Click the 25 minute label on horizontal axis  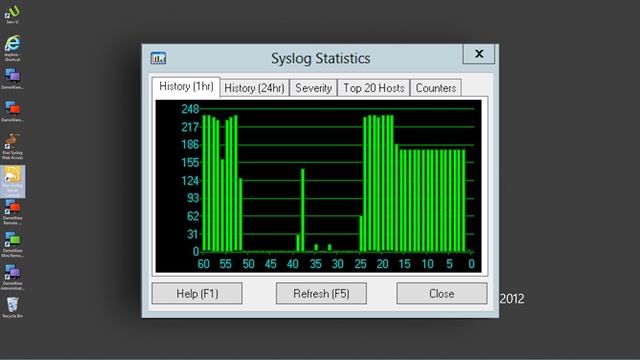click(x=360, y=264)
